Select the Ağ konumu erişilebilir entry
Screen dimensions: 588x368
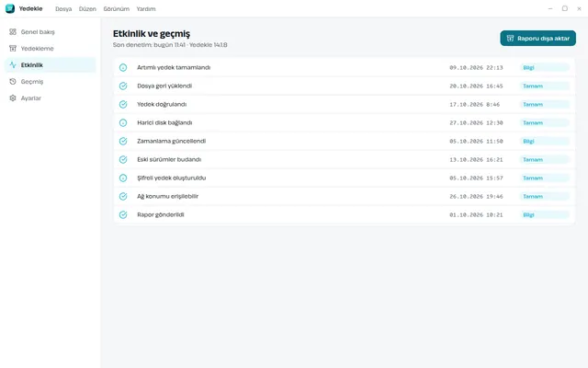[345, 196]
